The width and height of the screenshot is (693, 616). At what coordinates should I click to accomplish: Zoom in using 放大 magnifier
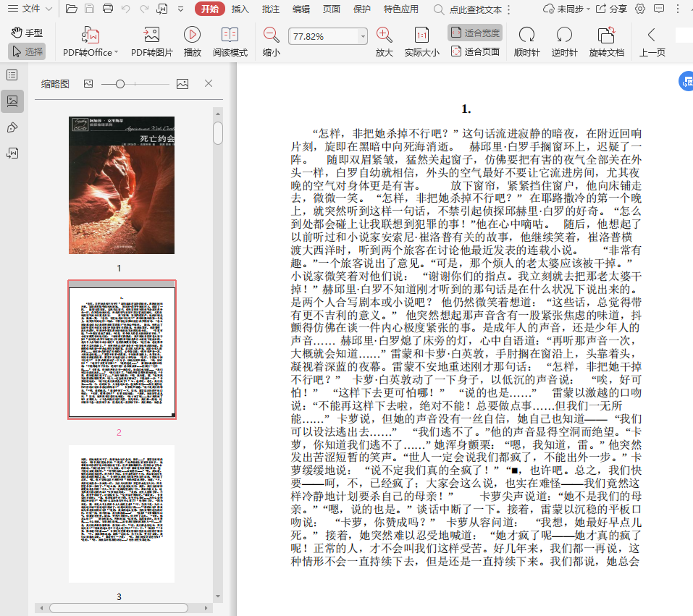point(384,41)
